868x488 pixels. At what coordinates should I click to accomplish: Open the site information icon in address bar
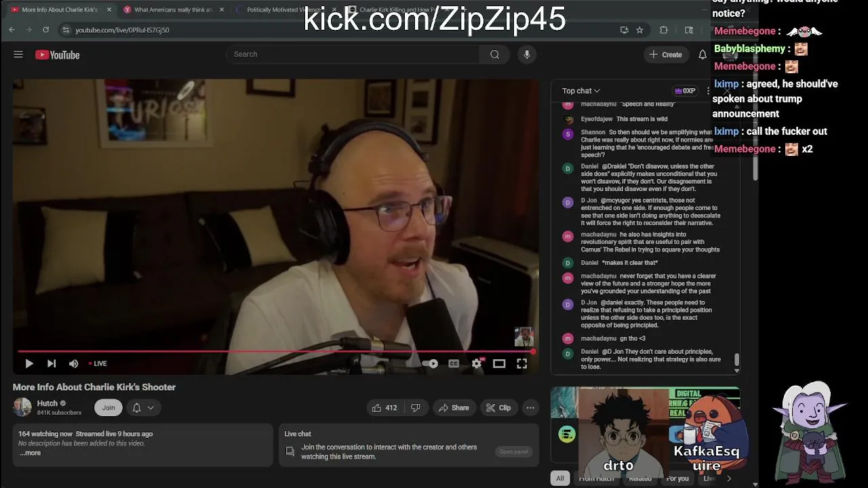[x=66, y=30]
